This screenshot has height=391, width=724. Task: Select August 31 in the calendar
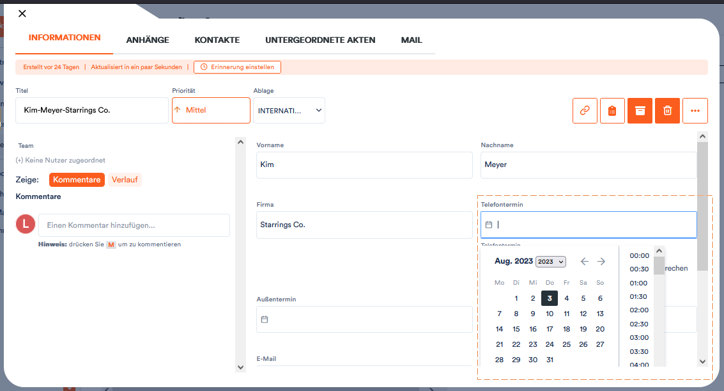[x=549, y=360]
